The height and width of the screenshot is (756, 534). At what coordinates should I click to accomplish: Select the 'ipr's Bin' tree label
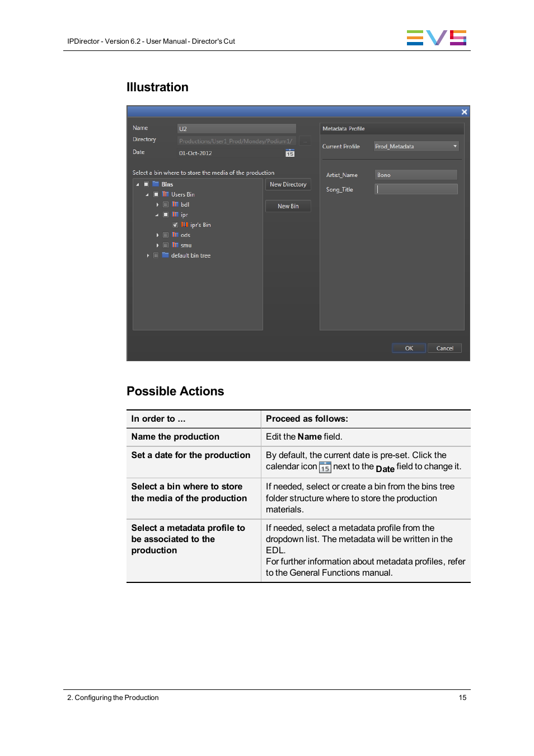point(200,225)
